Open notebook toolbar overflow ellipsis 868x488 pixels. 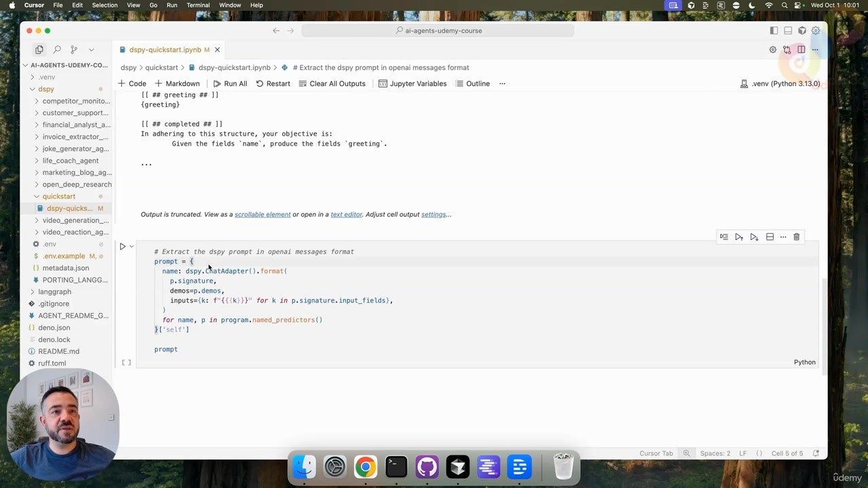point(502,83)
